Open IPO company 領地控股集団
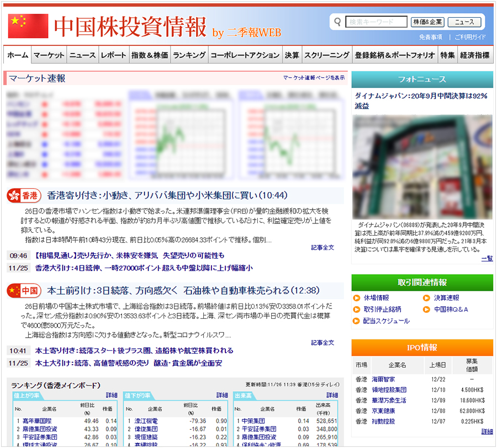 [389, 390]
